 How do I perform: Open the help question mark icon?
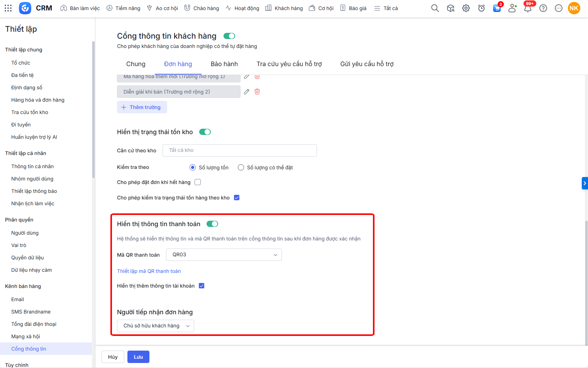tap(543, 8)
